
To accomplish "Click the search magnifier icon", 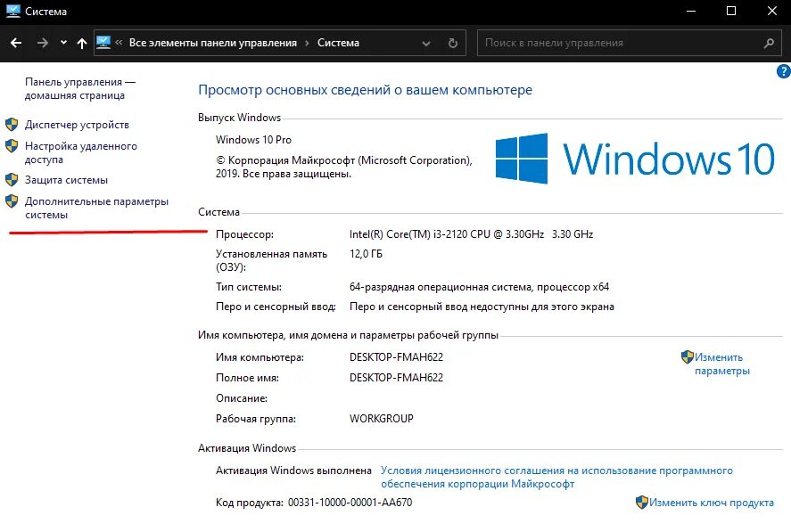I will click(769, 43).
